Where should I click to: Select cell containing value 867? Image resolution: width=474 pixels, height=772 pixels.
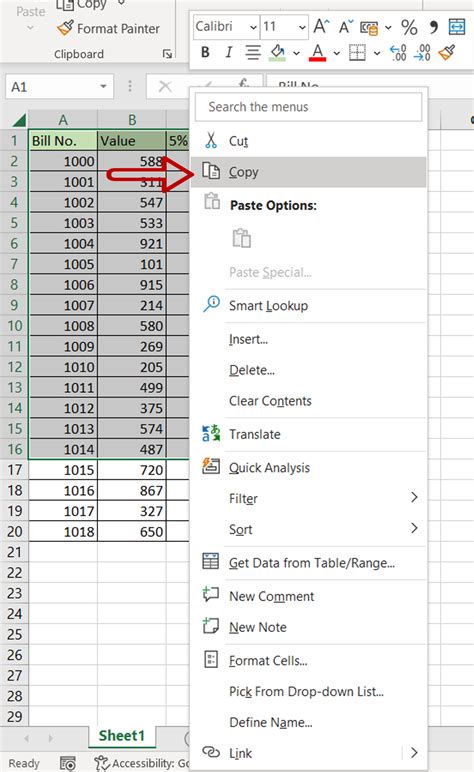132,490
